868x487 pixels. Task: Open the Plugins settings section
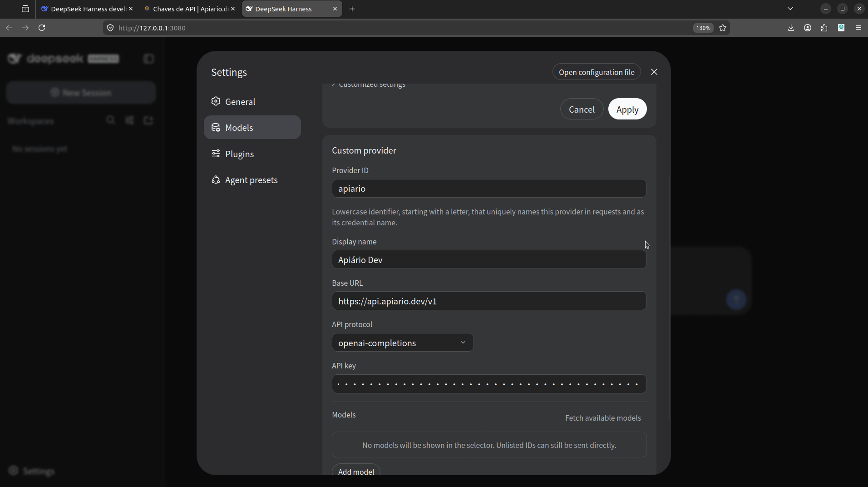252,154
